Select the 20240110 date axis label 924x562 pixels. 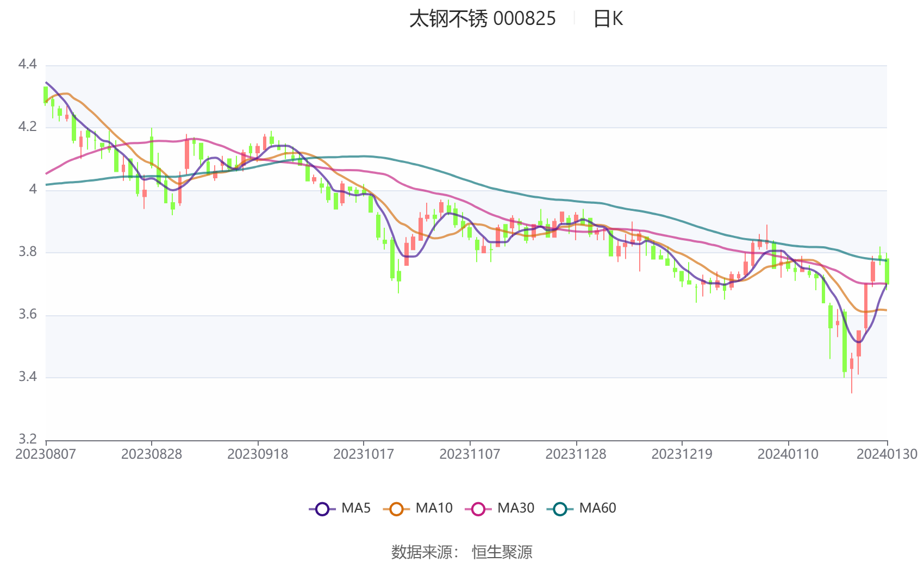788,454
